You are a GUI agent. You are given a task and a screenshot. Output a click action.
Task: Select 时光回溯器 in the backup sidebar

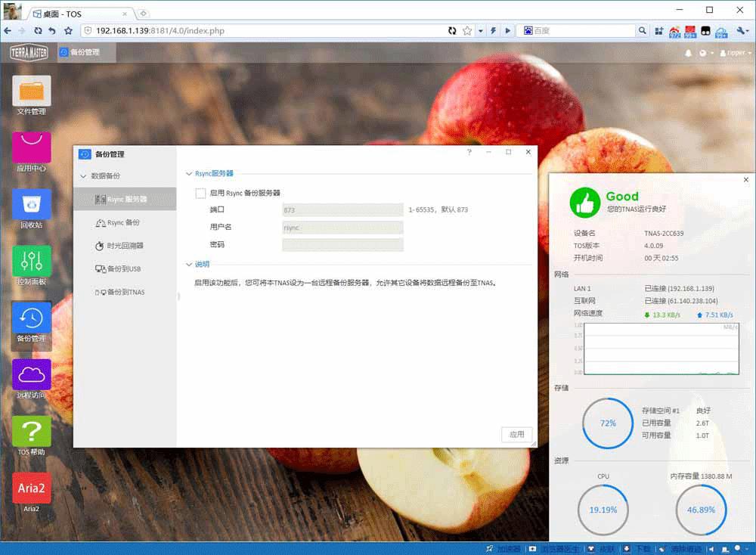[124, 245]
